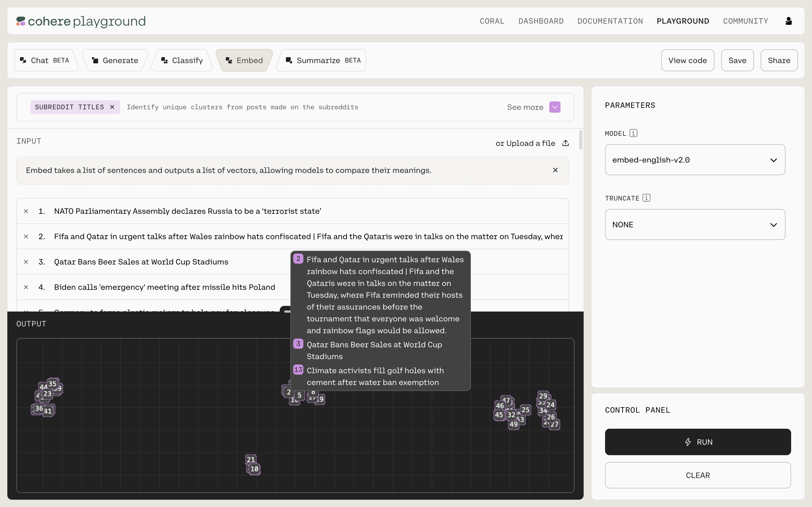This screenshot has width=812, height=507.
Task: Click the Truncate info icon
Action: 646,198
